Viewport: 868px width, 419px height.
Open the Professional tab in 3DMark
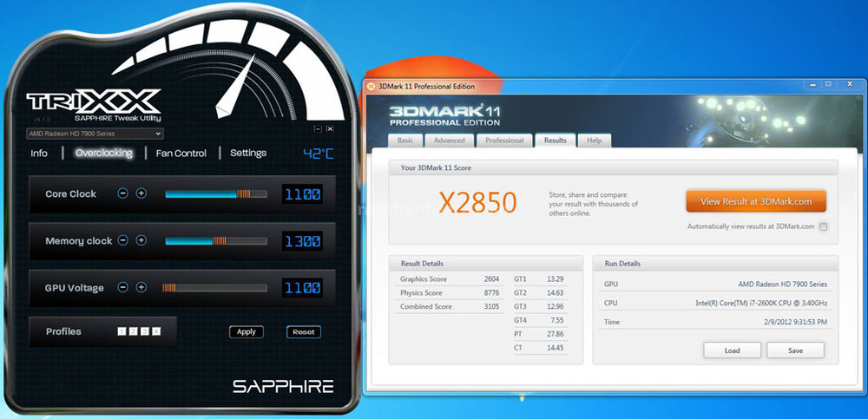(504, 141)
